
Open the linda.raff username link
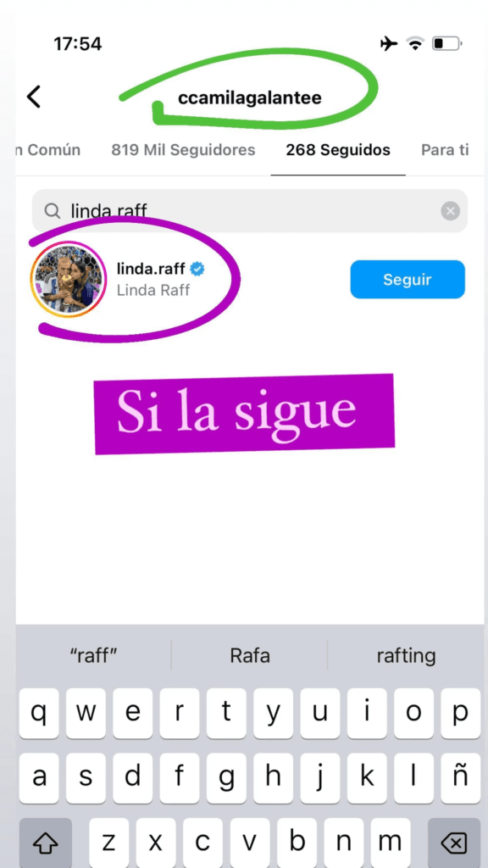pos(151,270)
